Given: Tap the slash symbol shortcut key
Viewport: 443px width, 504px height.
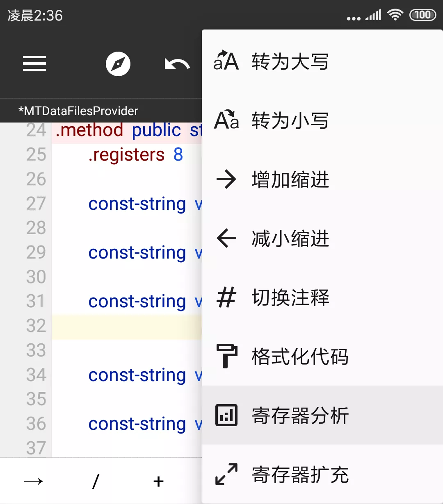Looking at the screenshot, I should pyautogui.click(x=96, y=481).
